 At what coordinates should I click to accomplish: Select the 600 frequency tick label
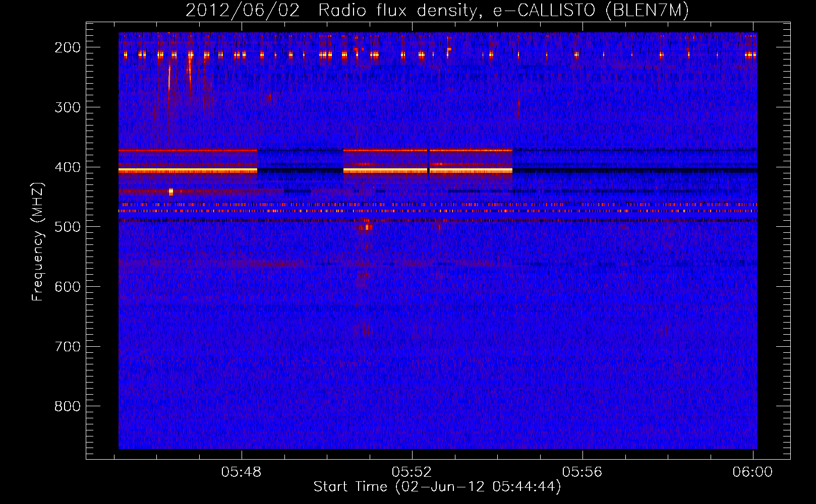coord(68,287)
